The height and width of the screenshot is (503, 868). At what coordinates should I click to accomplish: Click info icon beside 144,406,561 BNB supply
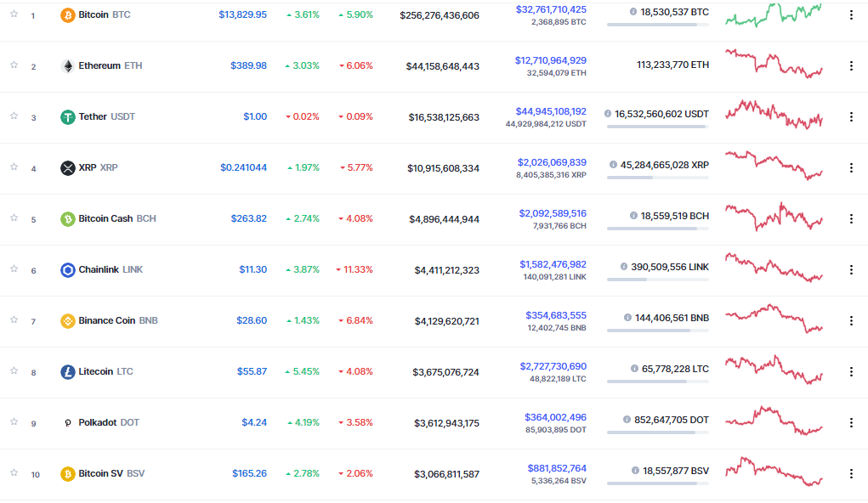click(x=627, y=318)
